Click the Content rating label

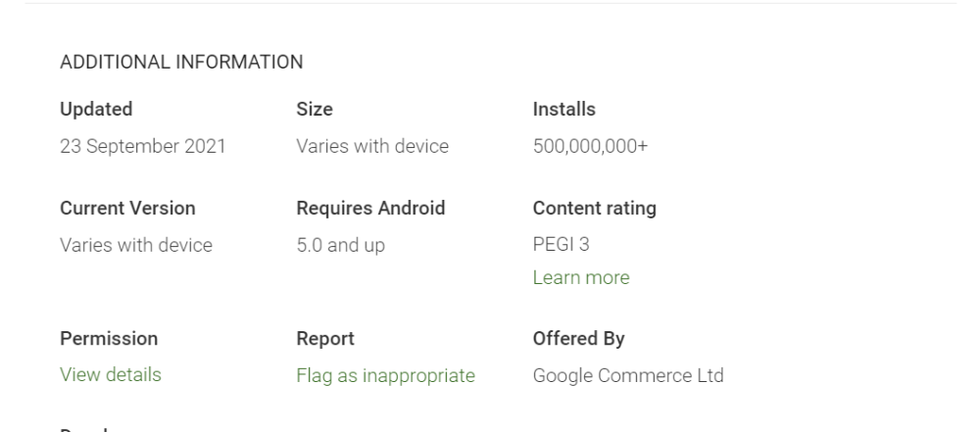coord(594,208)
